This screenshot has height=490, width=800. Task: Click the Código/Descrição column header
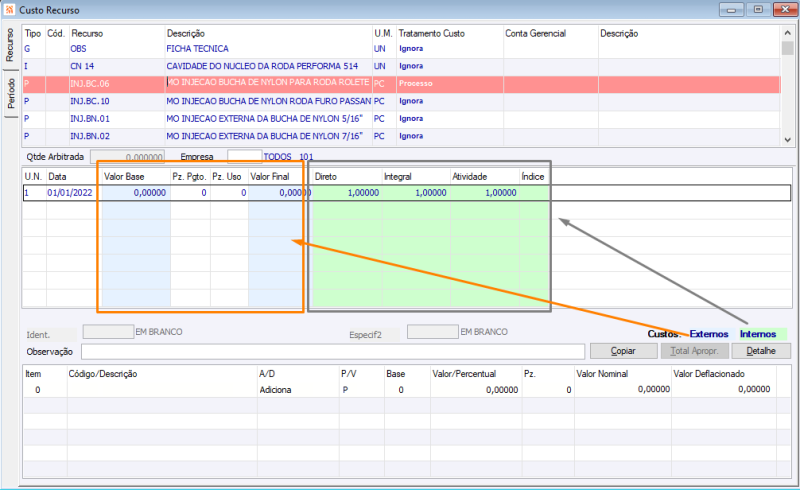[x=103, y=374]
